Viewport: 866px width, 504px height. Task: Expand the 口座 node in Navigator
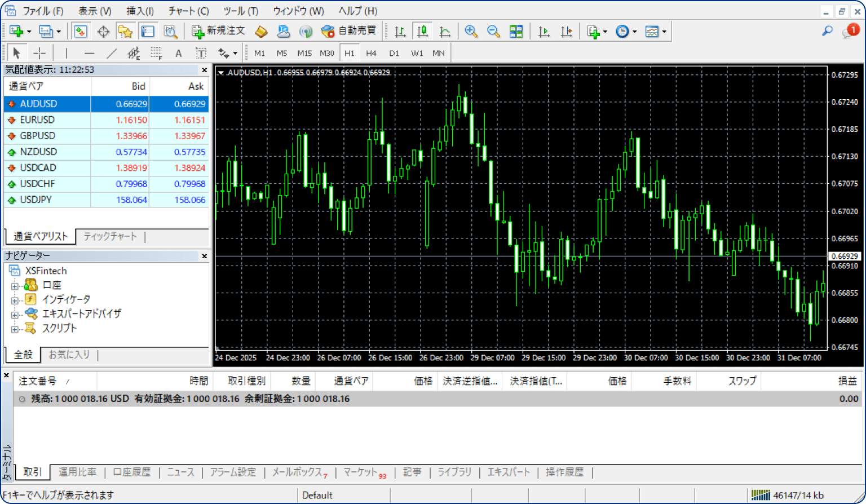(15, 286)
